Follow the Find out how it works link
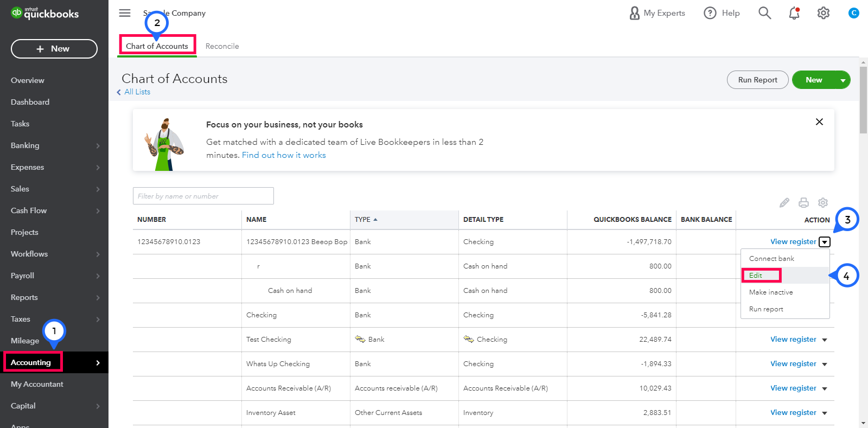Viewport: 868px width, 428px height. click(284, 155)
